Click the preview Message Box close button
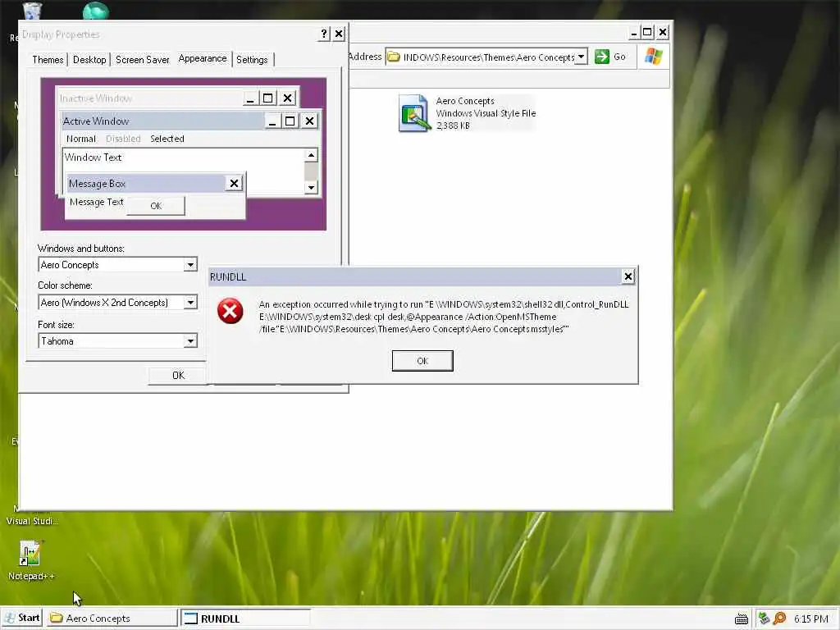The height and width of the screenshot is (630, 840). [x=234, y=183]
